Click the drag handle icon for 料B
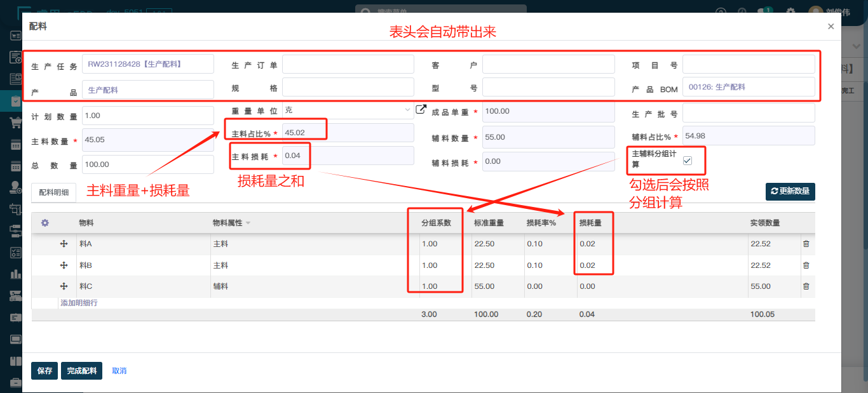This screenshot has height=393, width=868. [x=64, y=265]
